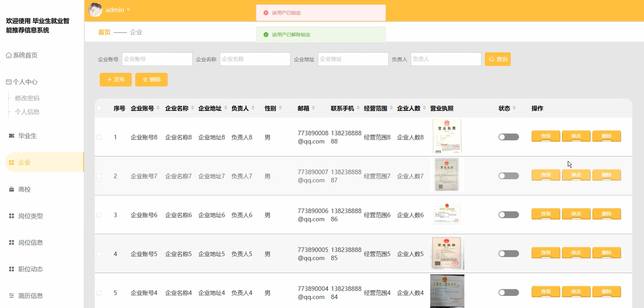644x308 pixels.
Task: Click sort arrows on 企业账号 column
Action: 158,108
